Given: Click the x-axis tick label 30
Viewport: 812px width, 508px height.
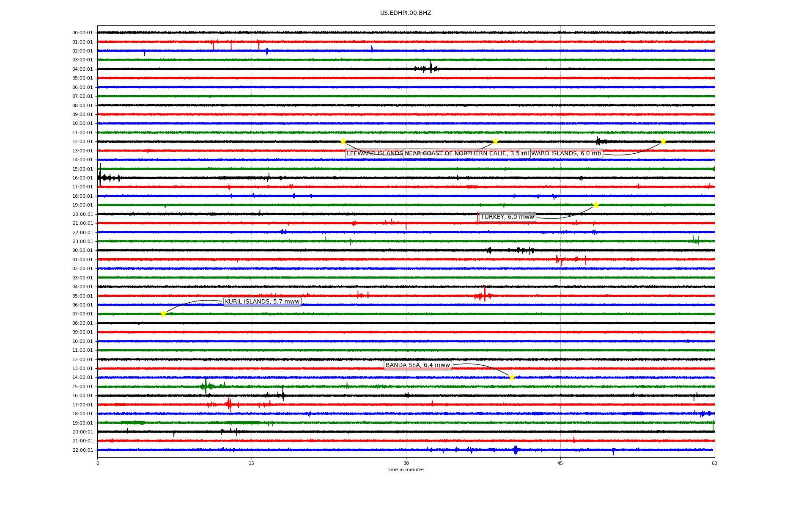Looking at the screenshot, I should click(406, 463).
